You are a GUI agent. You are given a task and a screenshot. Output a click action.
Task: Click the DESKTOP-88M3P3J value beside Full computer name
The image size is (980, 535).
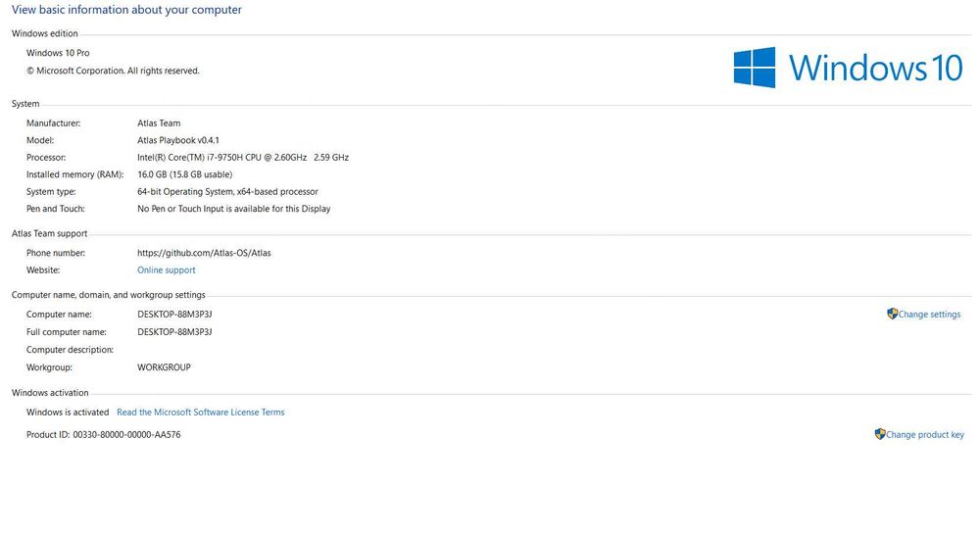(x=174, y=332)
